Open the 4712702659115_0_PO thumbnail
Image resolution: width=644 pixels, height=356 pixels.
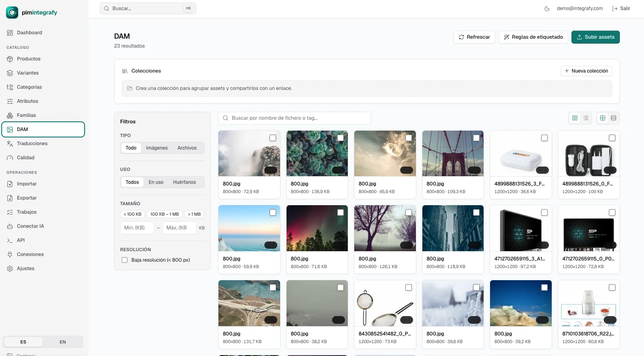588,228
